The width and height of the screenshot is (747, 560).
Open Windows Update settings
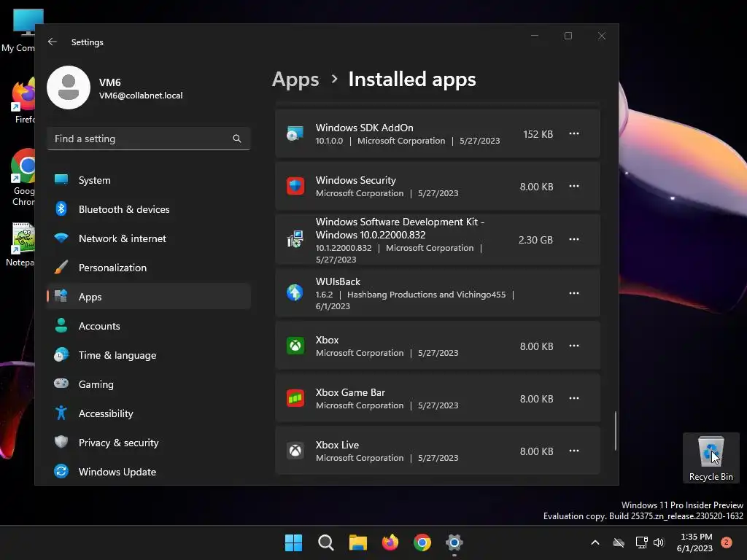coord(149,472)
